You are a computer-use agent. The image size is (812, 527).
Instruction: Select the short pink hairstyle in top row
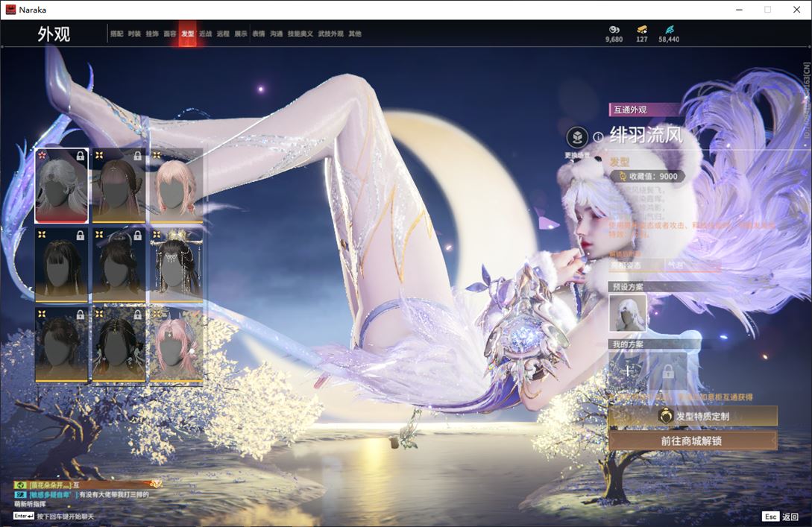point(176,186)
